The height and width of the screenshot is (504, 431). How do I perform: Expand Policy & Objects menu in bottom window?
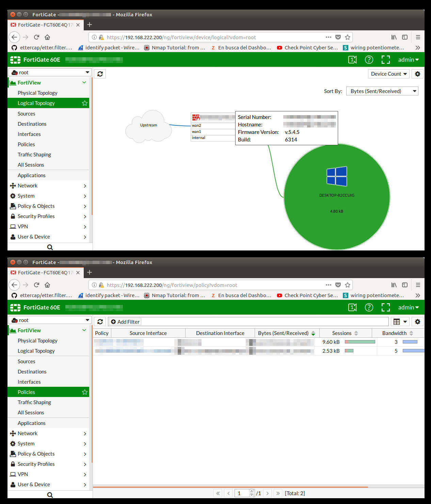pyautogui.click(x=48, y=454)
